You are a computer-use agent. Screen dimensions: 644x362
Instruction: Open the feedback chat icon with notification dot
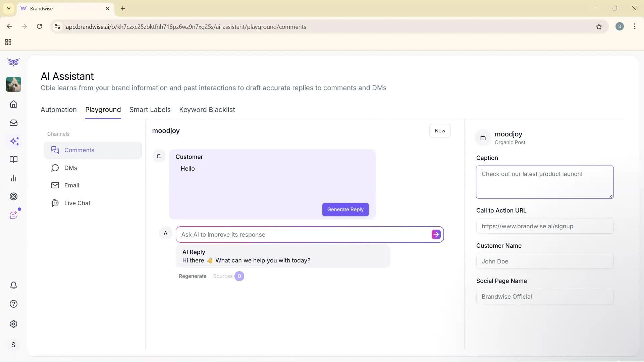13,215
